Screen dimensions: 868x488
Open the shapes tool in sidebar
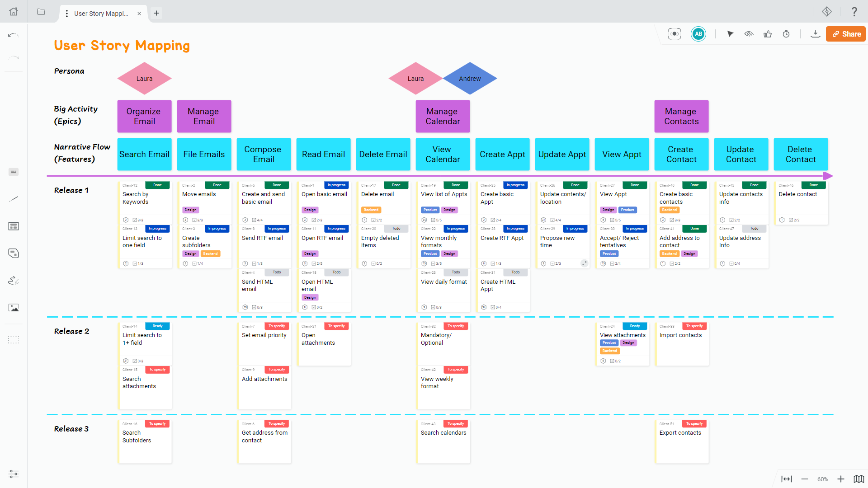click(14, 172)
